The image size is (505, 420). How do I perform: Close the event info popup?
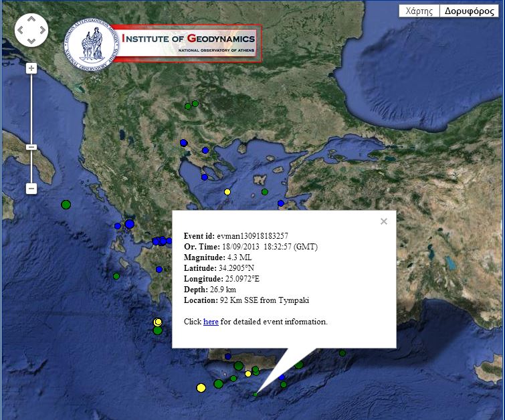point(383,221)
